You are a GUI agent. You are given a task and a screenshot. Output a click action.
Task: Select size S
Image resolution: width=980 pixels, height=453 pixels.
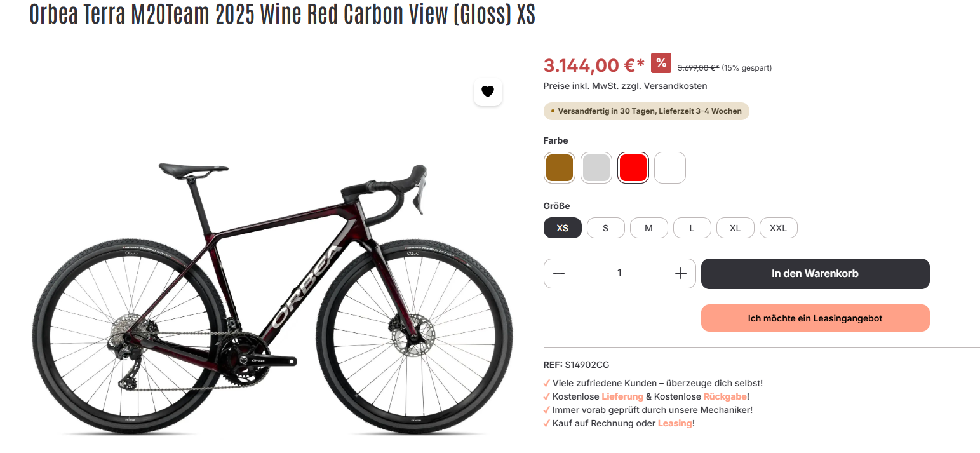(605, 228)
